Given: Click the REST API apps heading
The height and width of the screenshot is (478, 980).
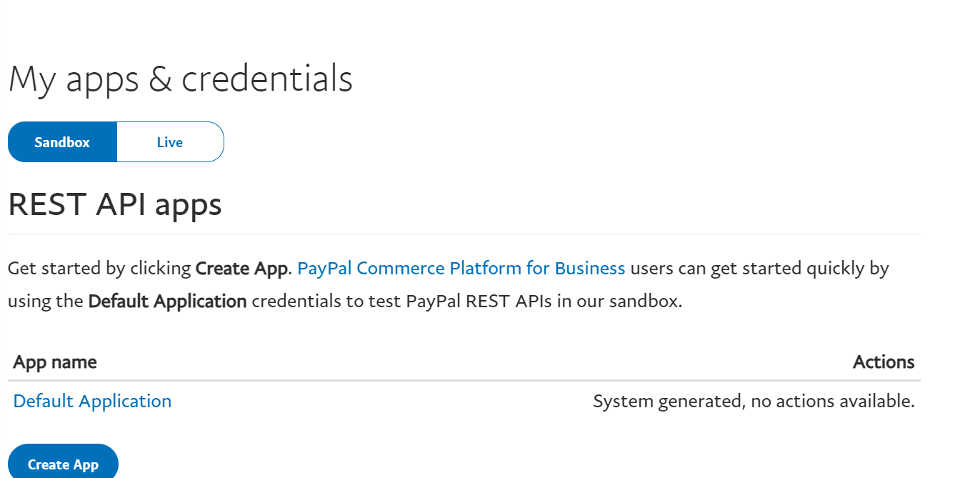Looking at the screenshot, I should [115, 204].
